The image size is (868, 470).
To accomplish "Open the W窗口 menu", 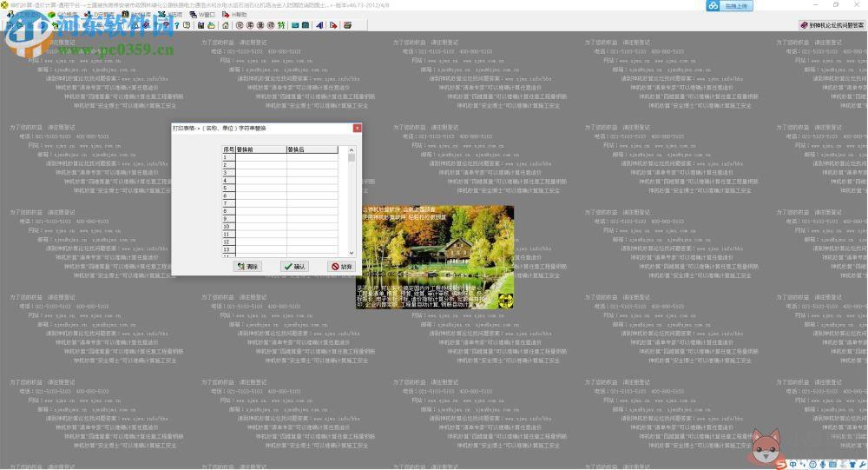I will [202, 15].
